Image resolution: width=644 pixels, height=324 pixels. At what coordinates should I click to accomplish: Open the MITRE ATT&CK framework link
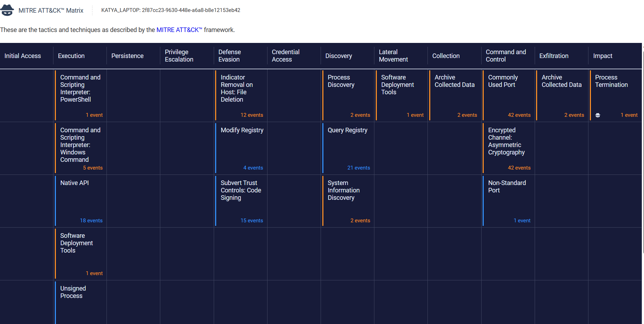pos(179,30)
